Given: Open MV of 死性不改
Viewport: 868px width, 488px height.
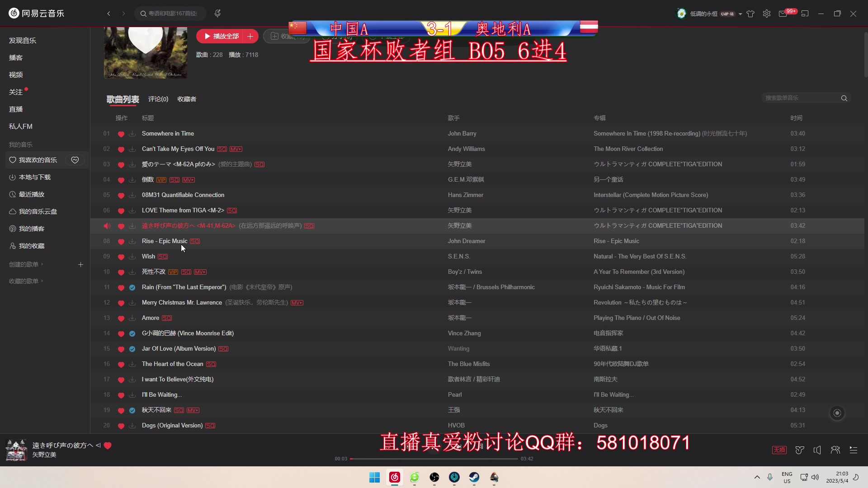Looking at the screenshot, I should tap(200, 272).
